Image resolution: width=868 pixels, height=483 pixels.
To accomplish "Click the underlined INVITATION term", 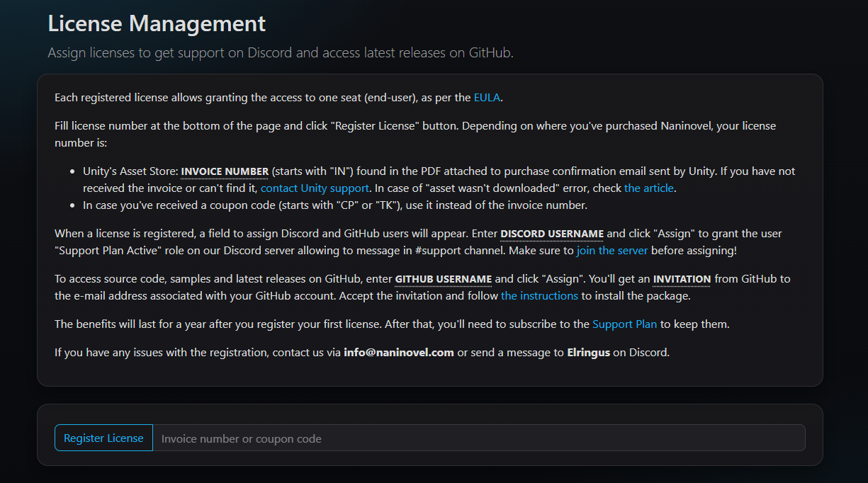I will [x=681, y=279].
